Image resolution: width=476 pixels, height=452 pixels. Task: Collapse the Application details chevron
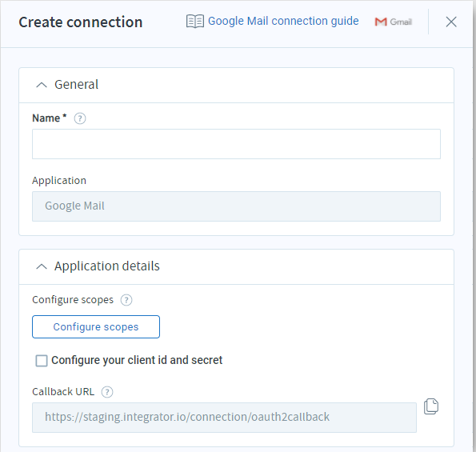[42, 266]
